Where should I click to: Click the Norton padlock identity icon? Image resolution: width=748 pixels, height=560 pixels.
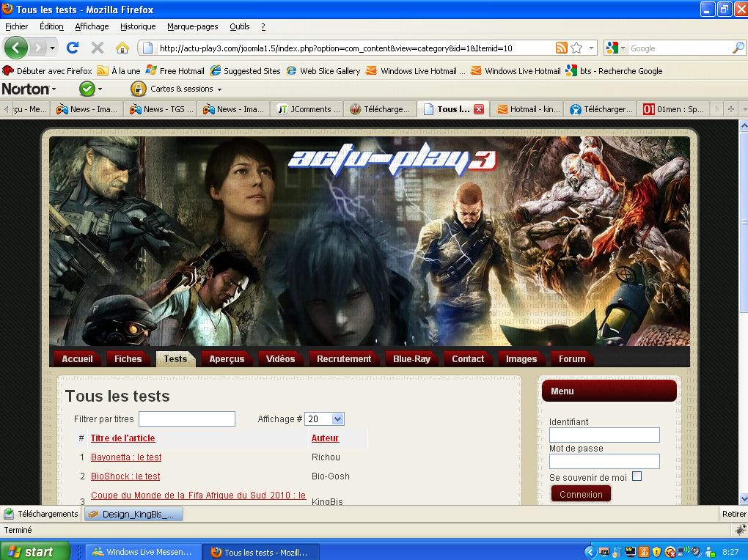[138, 89]
